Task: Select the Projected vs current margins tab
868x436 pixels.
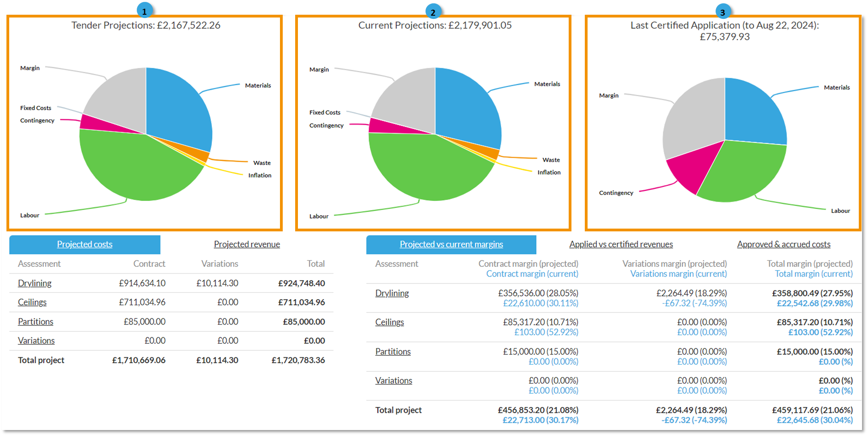Action: [x=451, y=244]
